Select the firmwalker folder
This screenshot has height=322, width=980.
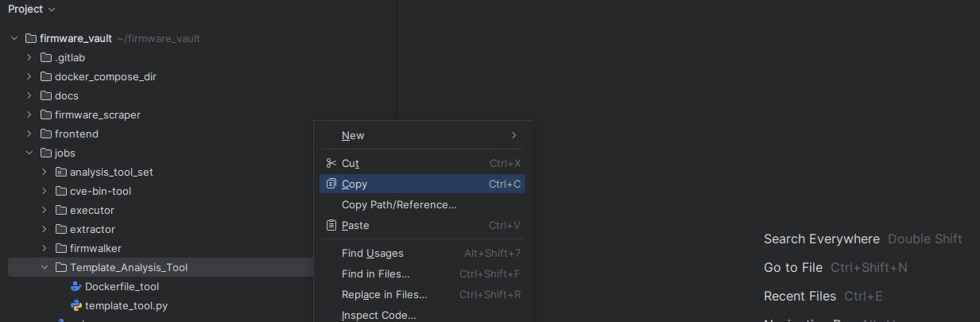[x=95, y=248]
